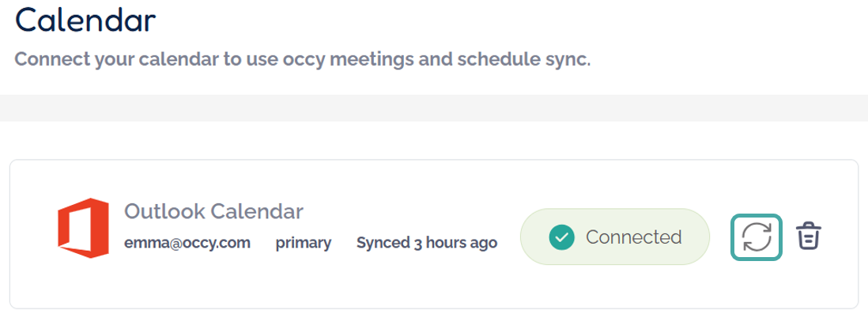
Task: Click the sync calendar refresh icon
Action: click(757, 237)
